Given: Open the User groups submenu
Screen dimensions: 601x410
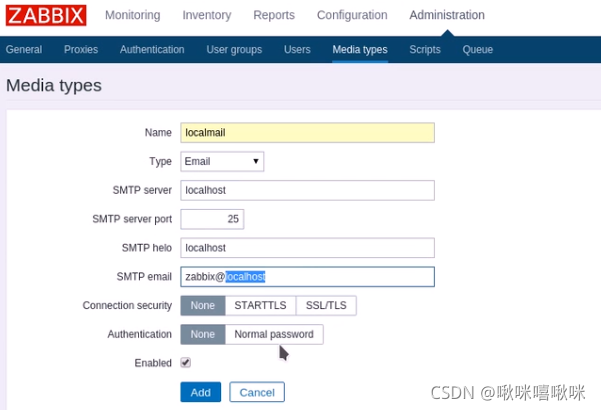Looking at the screenshot, I should pyautogui.click(x=234, y=49).
